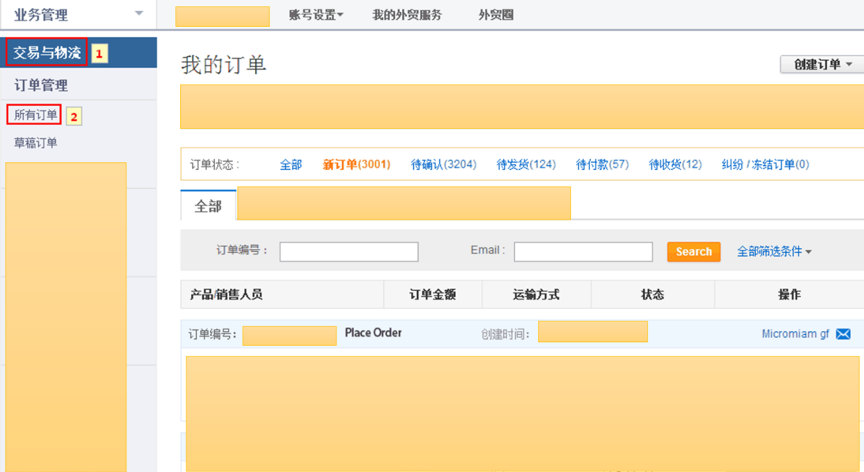Expand the 业务管理 dropdown arrow

(x=138, y=14)
